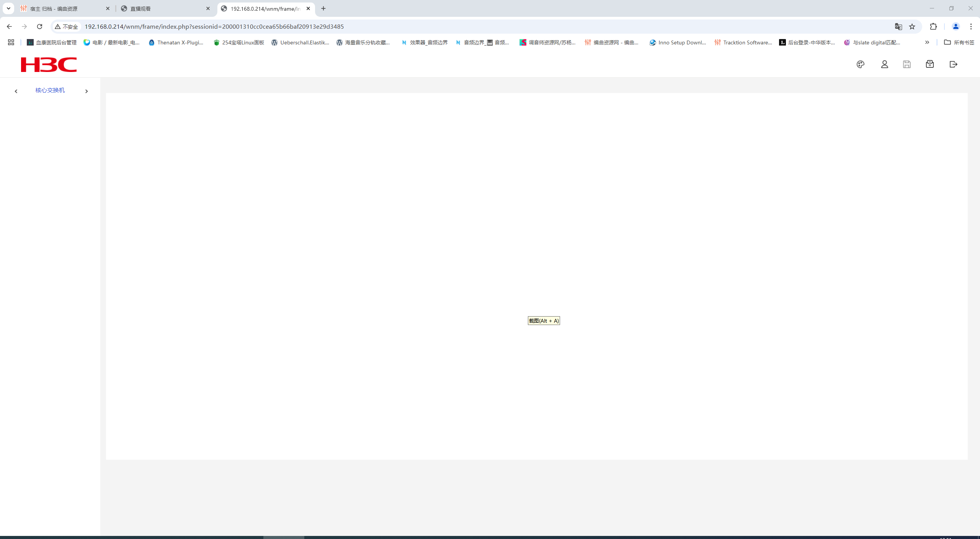Click the H3C logo

pos(49,65)
